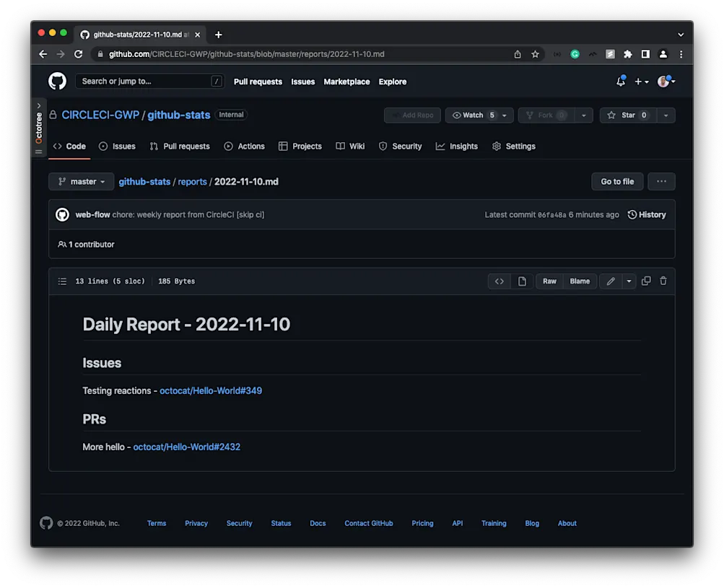The width and height of the screenshot is (724, 588).
Task: Open octocat/Hello-World#349 issue link
Action: tap(211, 390)
